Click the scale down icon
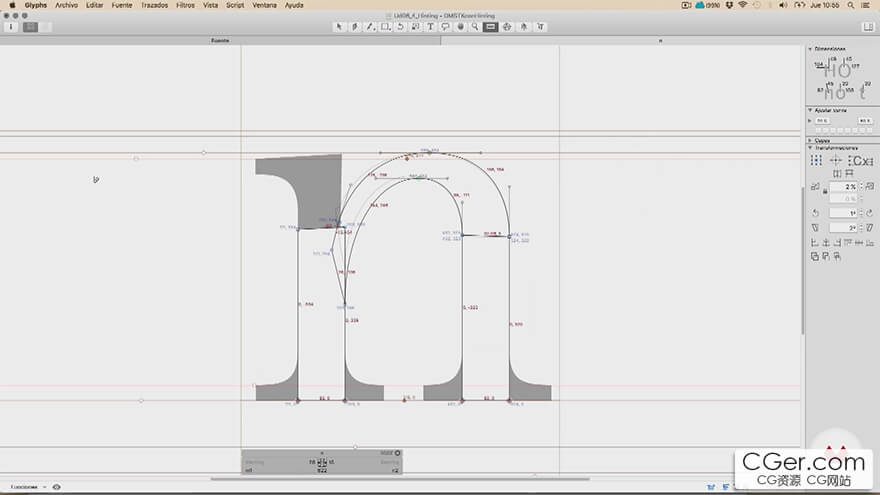Screen dimensions: 880x495 click(x=815, y=186)
